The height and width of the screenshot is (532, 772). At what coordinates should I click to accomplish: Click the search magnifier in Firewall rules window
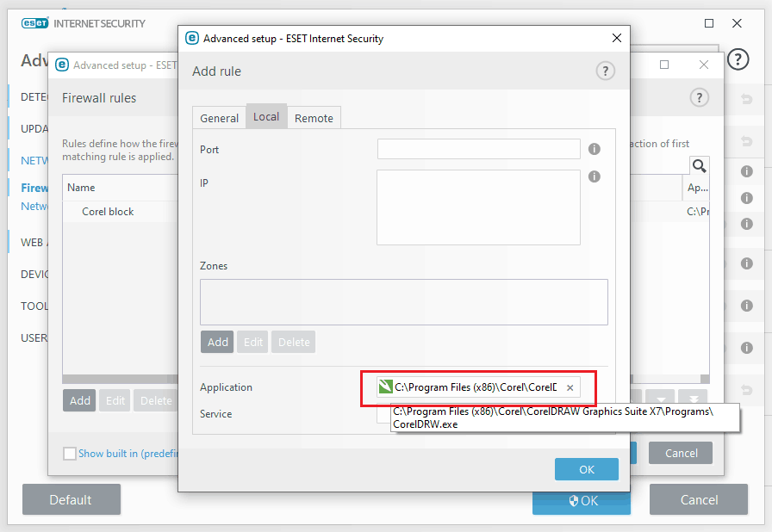(699, 165)
